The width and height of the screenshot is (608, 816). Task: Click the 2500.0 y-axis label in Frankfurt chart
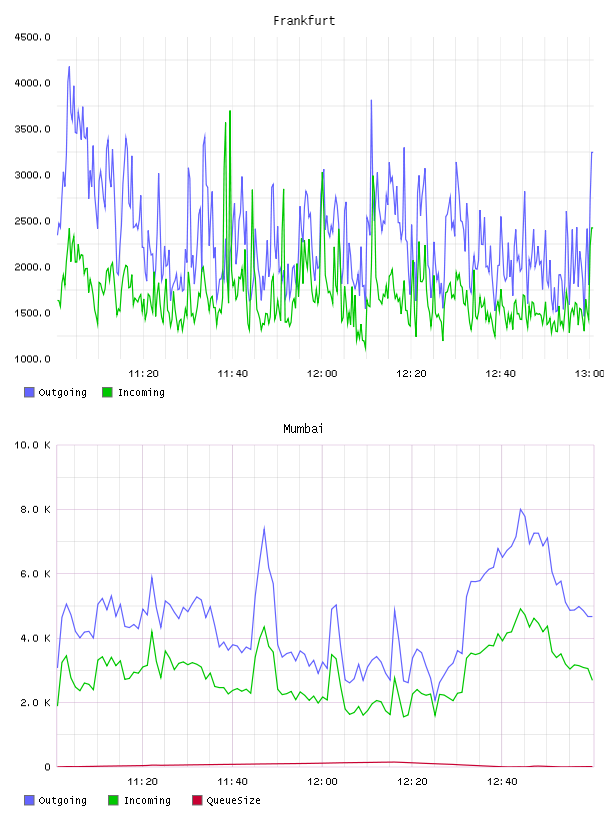[x=32, y=221]
